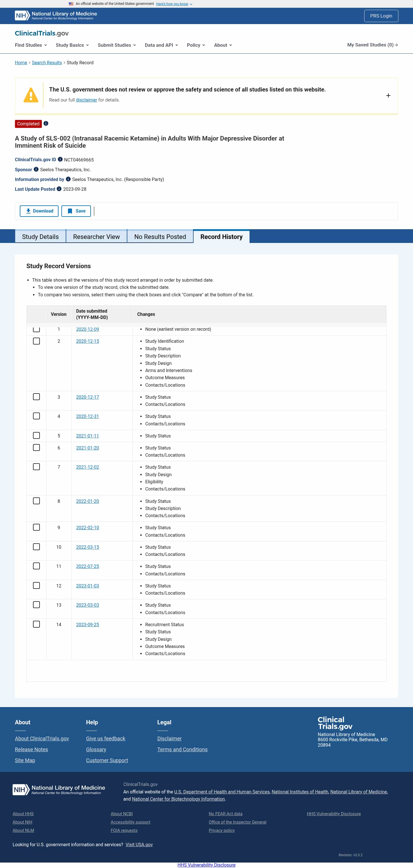
Task: Click the ClinicalTrials.gov header logo
Action: tap(42, 33)
